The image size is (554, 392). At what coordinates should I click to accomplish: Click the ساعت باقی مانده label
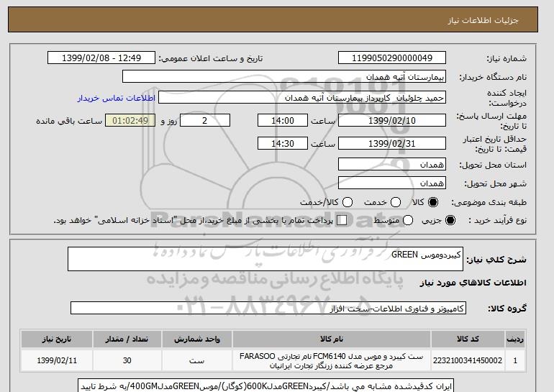pos(69,121)
